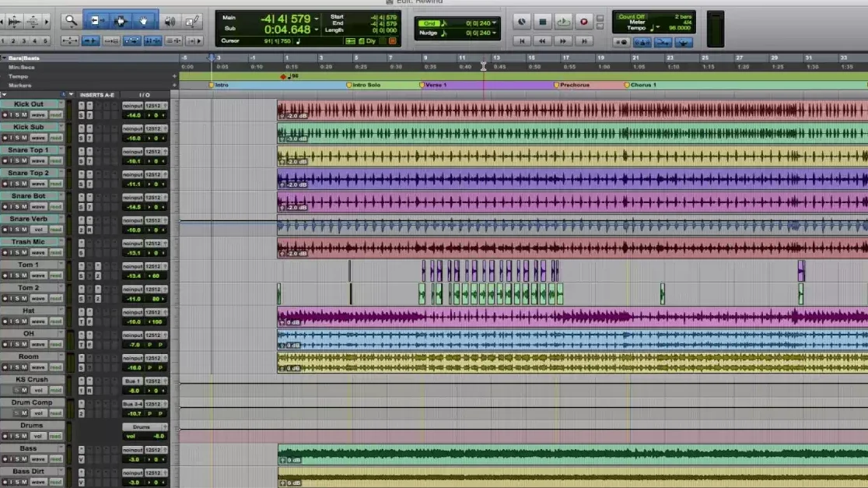The image size is (868, 488).
Task: Click the audio waveform zoom icon
Action: (14, 22)
